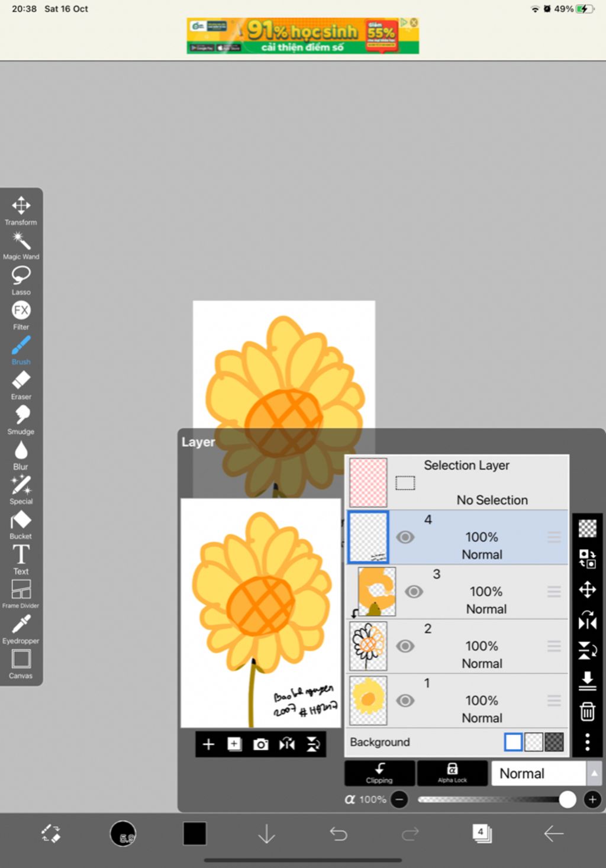The height and width of the screenshot is (868, 606).
Task: Tap the battery indicator
Action: (585, 9)
